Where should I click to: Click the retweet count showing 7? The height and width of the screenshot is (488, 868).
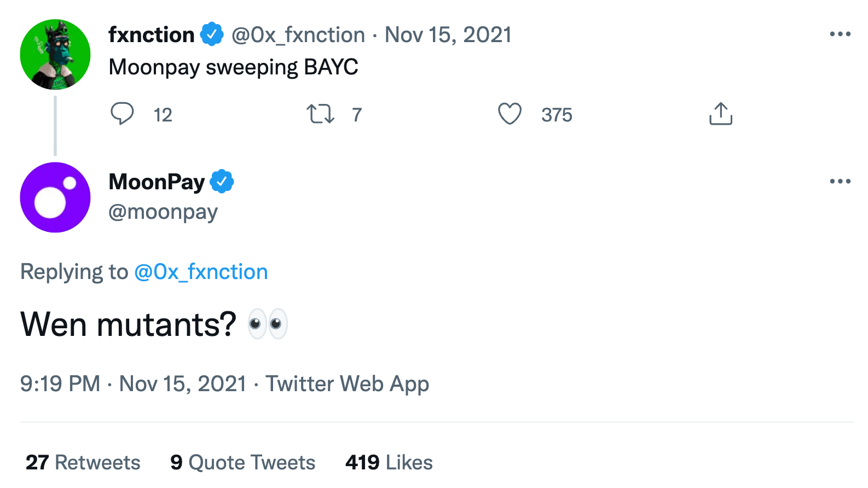pos(357,115)
